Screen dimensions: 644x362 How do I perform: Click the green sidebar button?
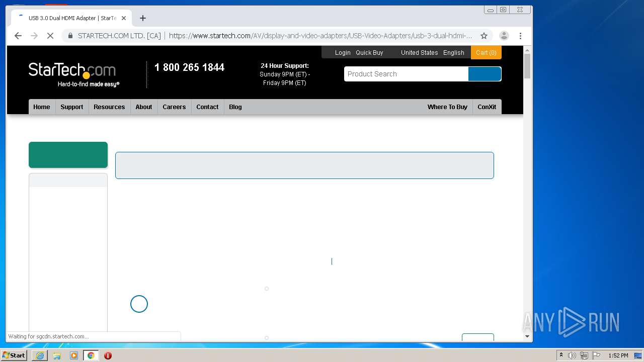pos(68,155)
